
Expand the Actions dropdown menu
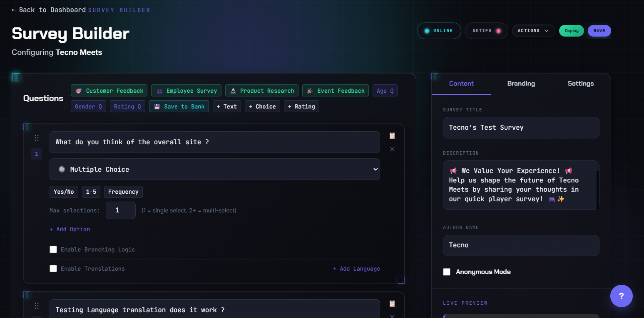(x=533, y=31)
